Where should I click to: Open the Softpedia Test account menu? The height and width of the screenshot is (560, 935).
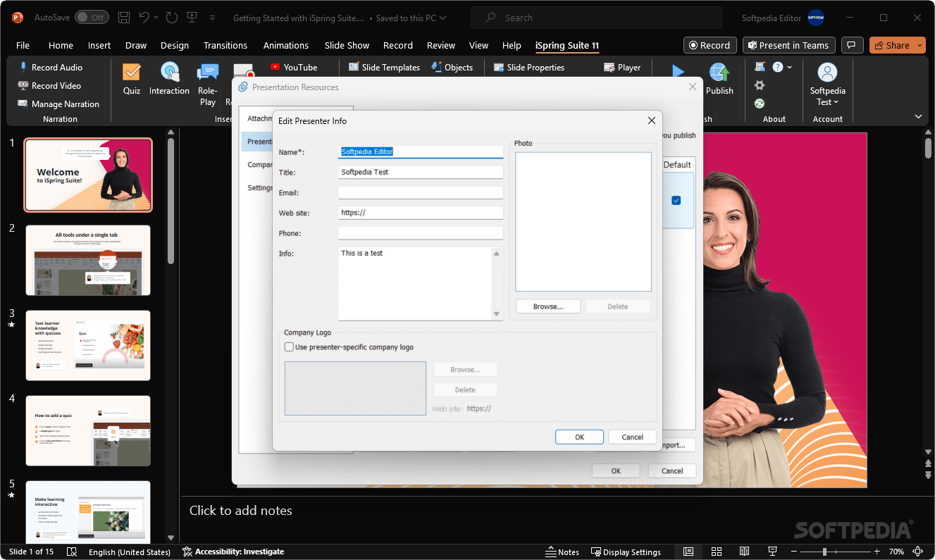(x=827, y=84)
